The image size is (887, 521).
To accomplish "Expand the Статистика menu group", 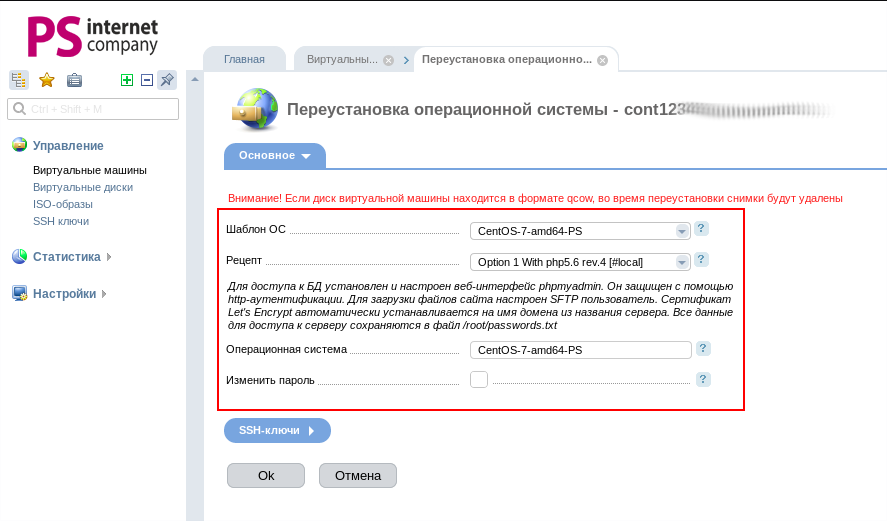I will (x=67, y=257).
